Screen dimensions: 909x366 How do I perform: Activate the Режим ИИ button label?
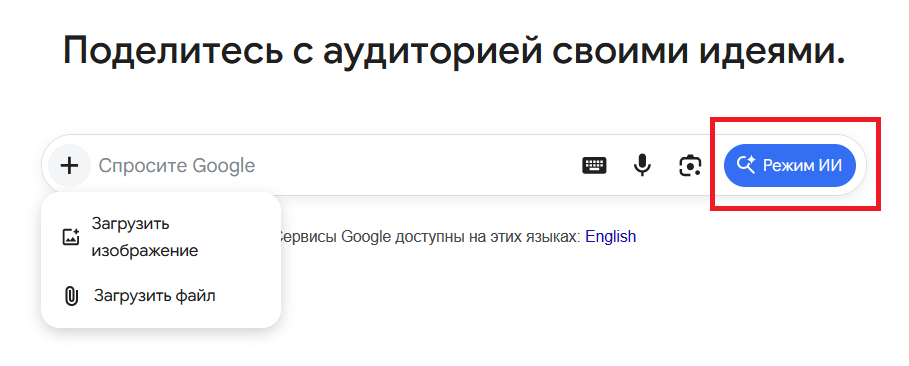coord(802,166)
